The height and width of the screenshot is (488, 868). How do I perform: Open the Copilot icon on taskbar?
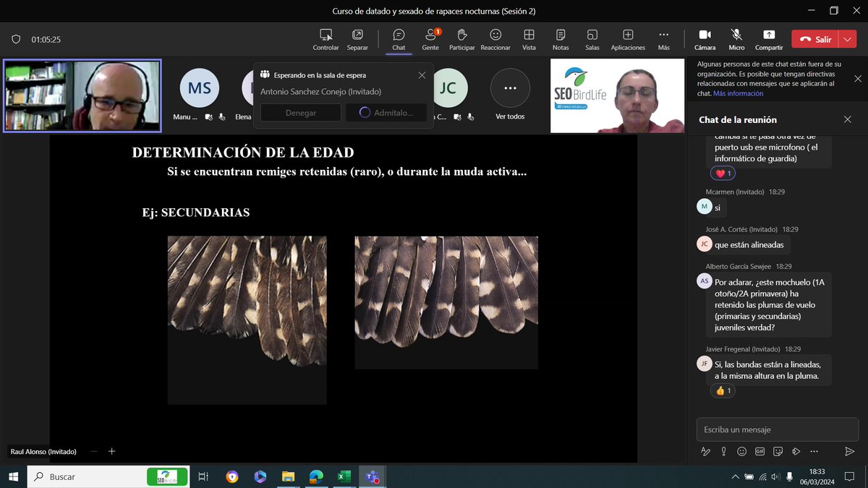[260, 476]
